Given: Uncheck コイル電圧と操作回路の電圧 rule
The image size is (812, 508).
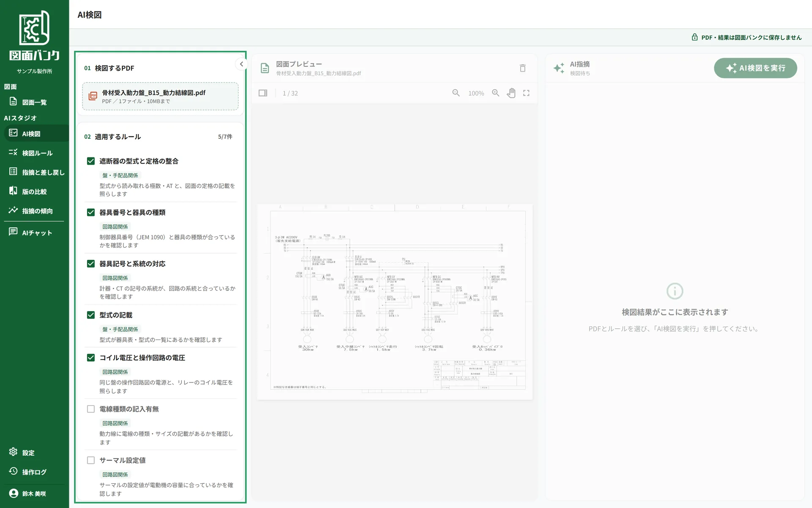Looking at the screenshot, I should point(91,357).
